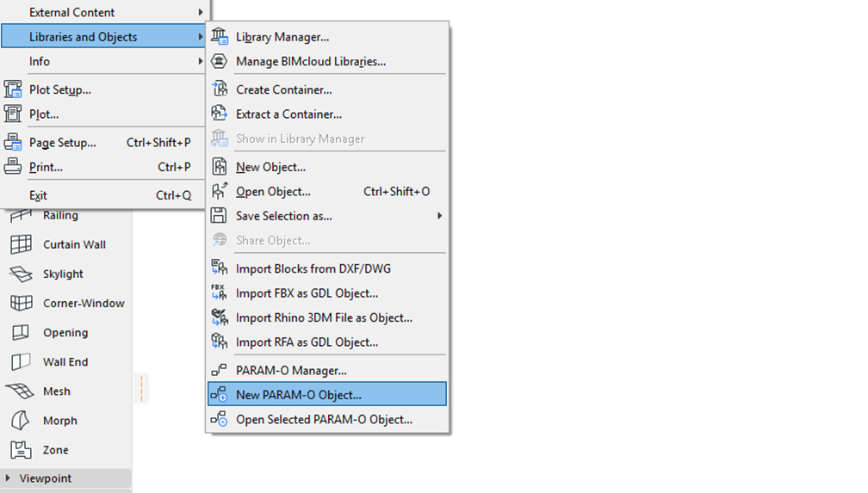Expand the Info submenu arrow
868x493 pixels.
pyautogui.click(x=200, y=61)
